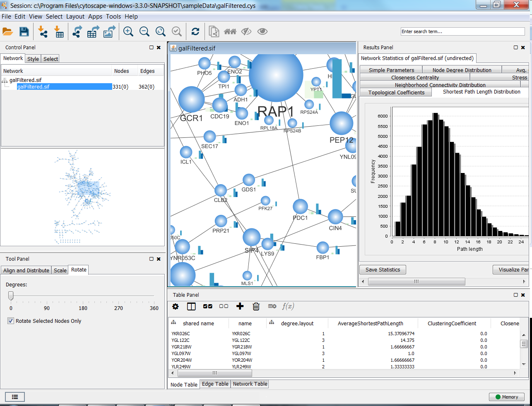
Task: Toggle Rotate Selected Nodes Only checkbox
Action: click(11, 321)
